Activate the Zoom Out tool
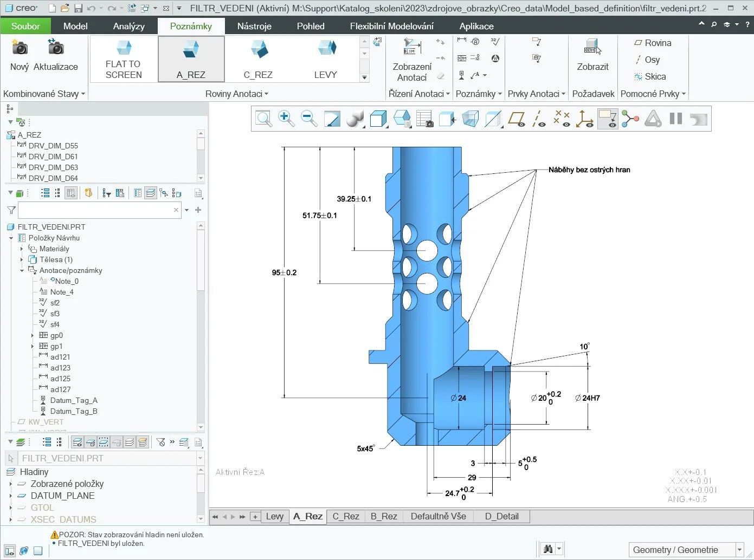Image resolution: width=754 pixels, height=560 pixels. [x=309, y=118]
